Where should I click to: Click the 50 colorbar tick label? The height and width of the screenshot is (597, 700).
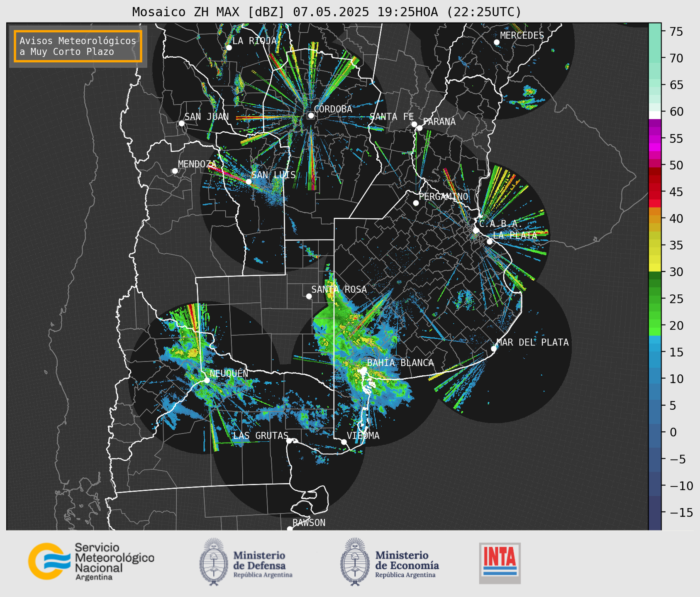[676, 165]
